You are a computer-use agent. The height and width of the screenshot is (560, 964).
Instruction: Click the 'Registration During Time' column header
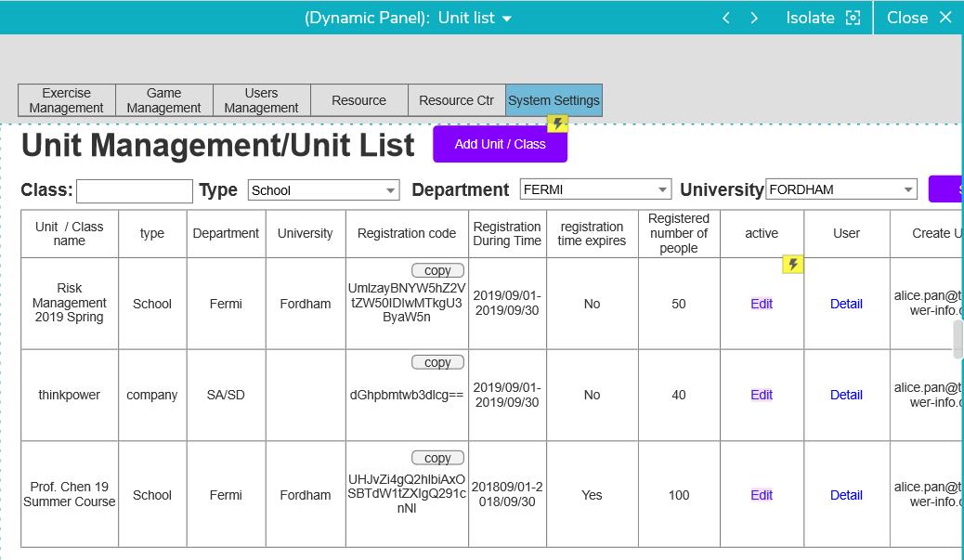point(507,234)
